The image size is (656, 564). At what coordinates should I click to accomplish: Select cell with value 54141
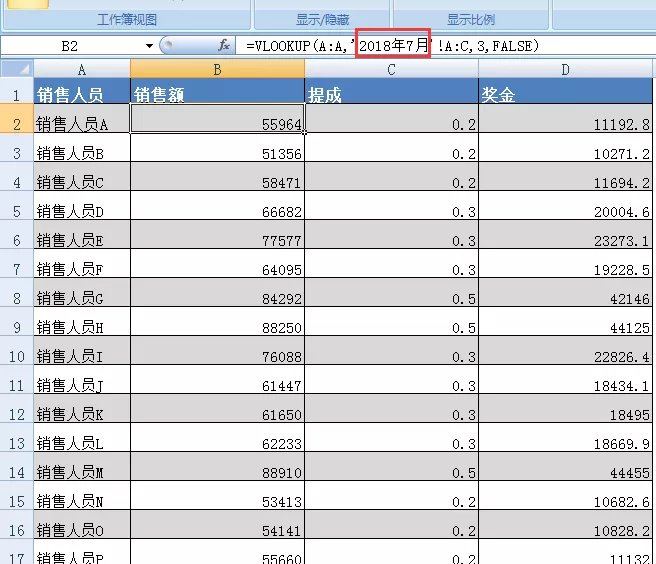click(218, 525)
